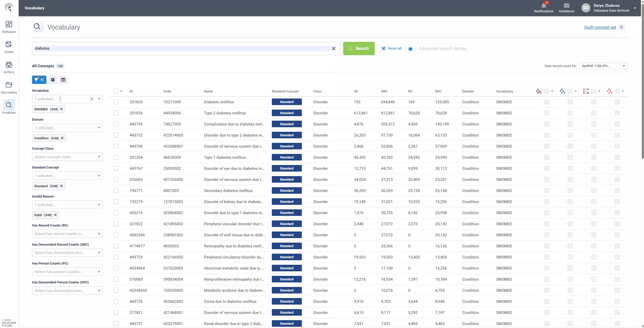The image size is (644, 328).
Task: Open Has Descendant Record Counts dropdown
Action: point(67,252)
